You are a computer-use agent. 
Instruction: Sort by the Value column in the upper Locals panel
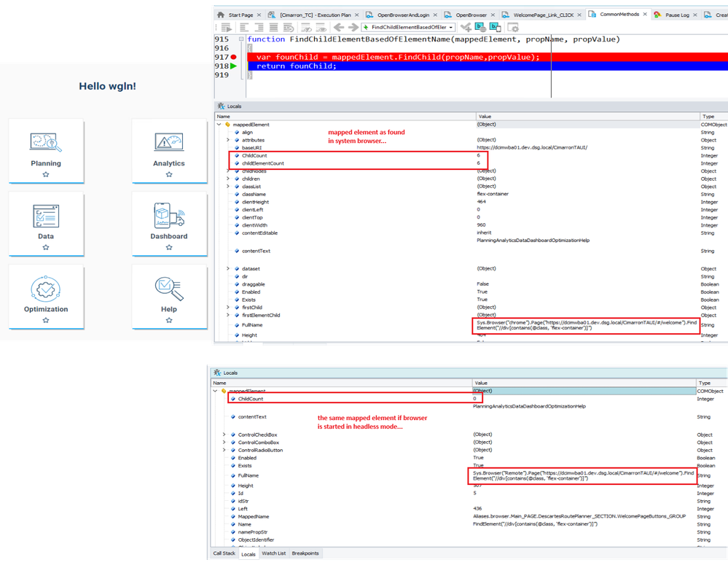pyautogui.click(x=588, y=116)
